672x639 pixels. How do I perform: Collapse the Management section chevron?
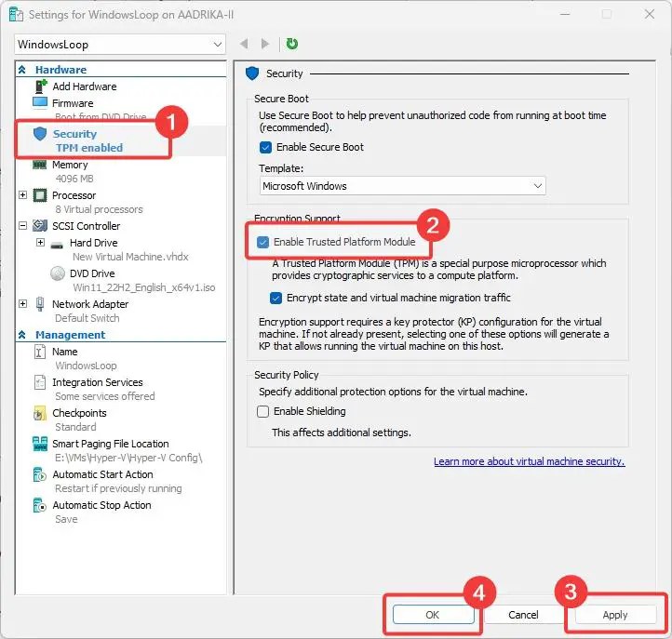22,335
